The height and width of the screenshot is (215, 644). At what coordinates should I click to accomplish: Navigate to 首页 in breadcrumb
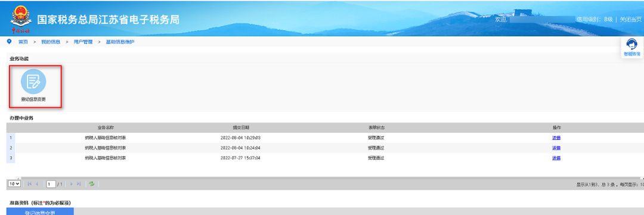tap(23, 42)
